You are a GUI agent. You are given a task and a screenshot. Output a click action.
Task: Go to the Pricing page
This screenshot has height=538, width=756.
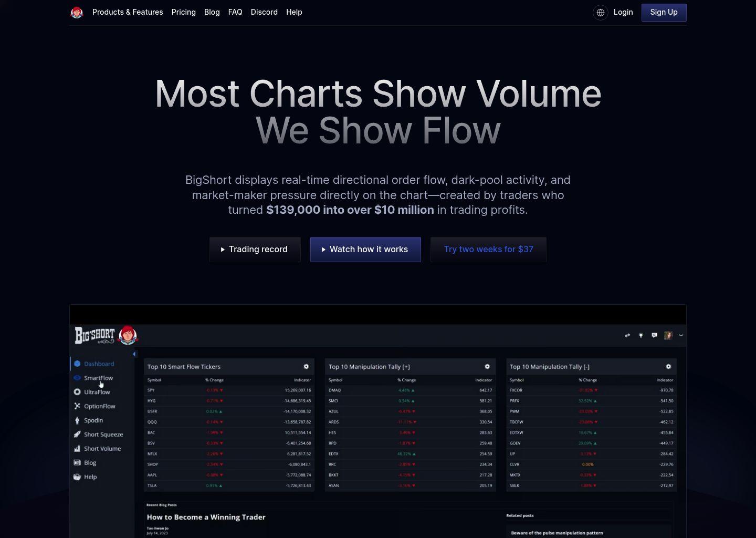[x=183, y=12]
